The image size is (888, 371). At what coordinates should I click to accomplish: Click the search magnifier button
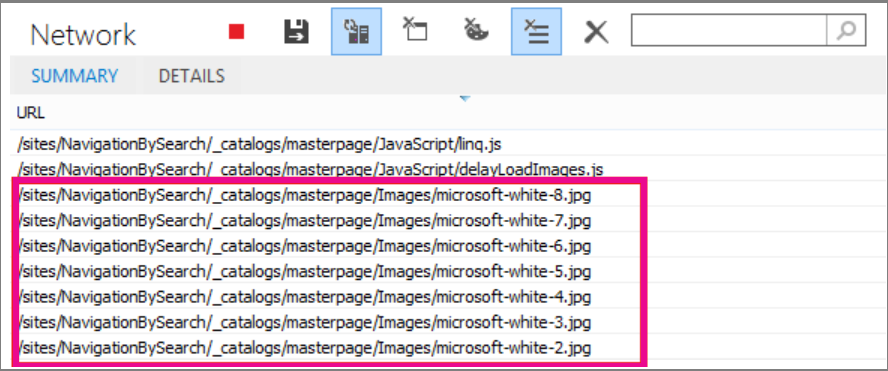pyautogui.click(x=846, y=31)
